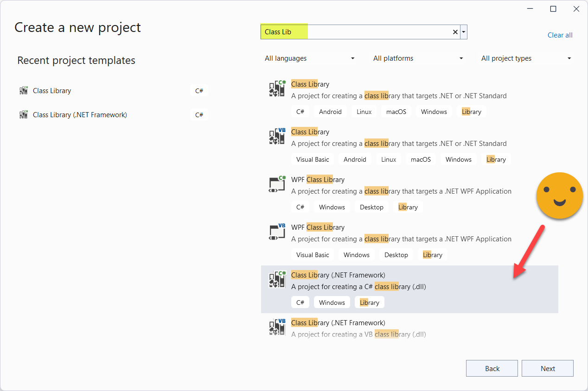Click the C# WPF Class Library icon
Image resolution: width=588 pixels, height=391 pixels.
277,184
